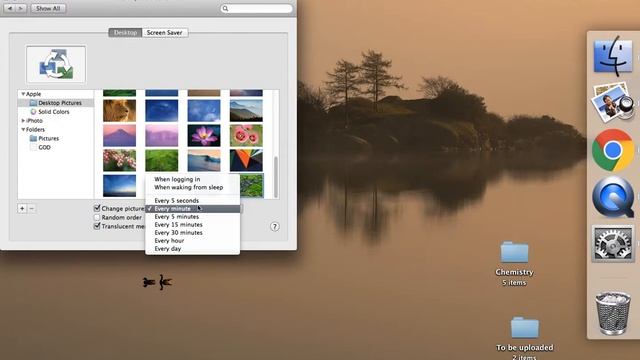Pick the Earth horizon wallpaper thumbnail
The height and width of the screenshot is (360, 640).
(x=120, y=185)
